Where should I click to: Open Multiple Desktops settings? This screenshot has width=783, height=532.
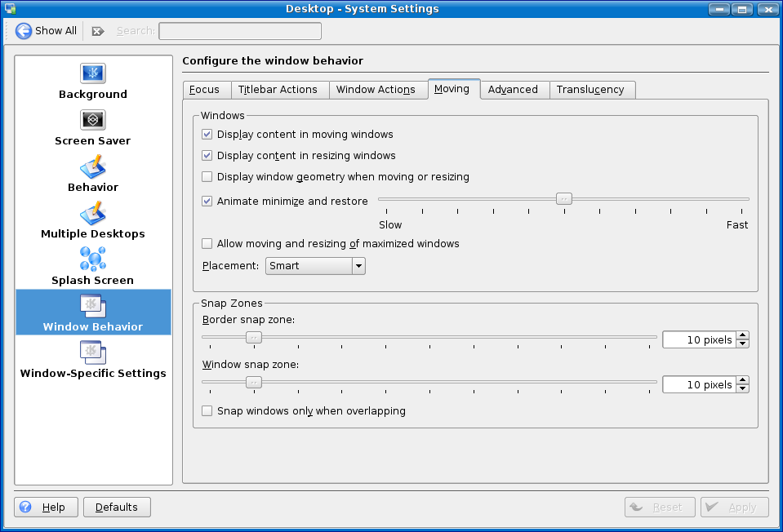[x=92, y=213]
